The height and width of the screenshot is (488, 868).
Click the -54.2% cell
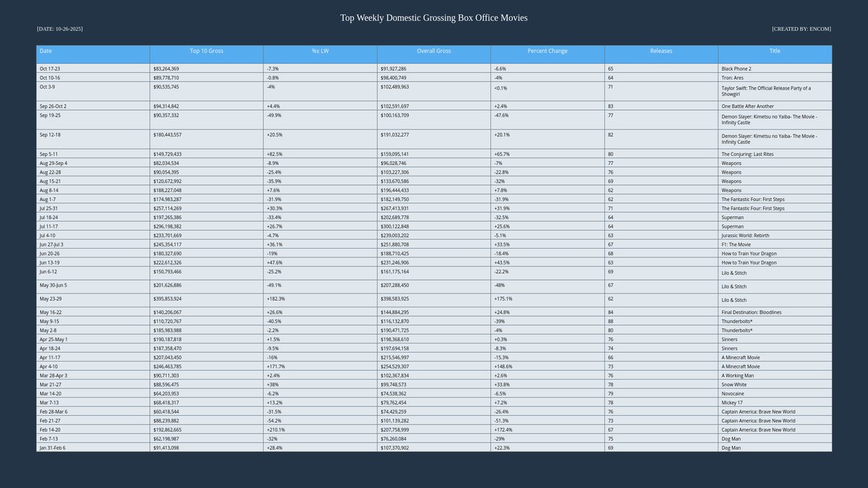click(x=320, y=421)
